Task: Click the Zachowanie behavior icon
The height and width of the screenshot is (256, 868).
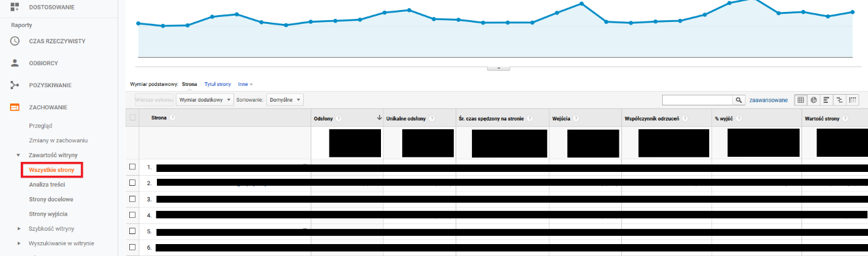Action: (15, 107)
